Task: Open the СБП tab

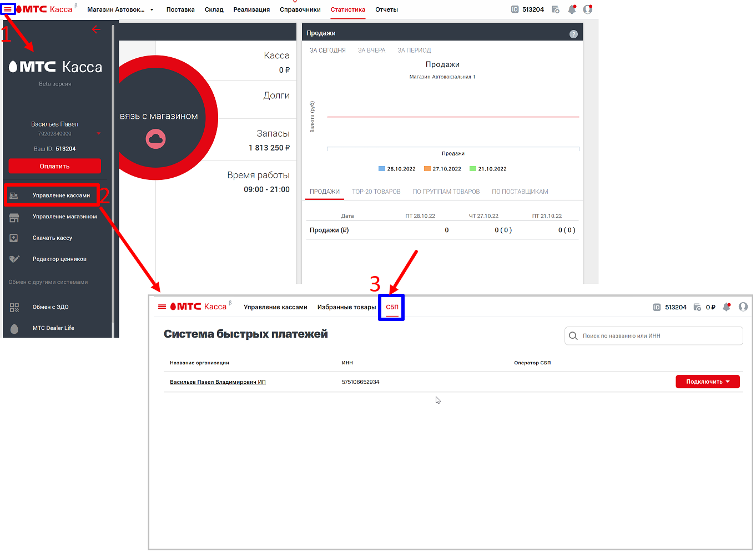Action: pyautogui.click(x=392, y=307)
